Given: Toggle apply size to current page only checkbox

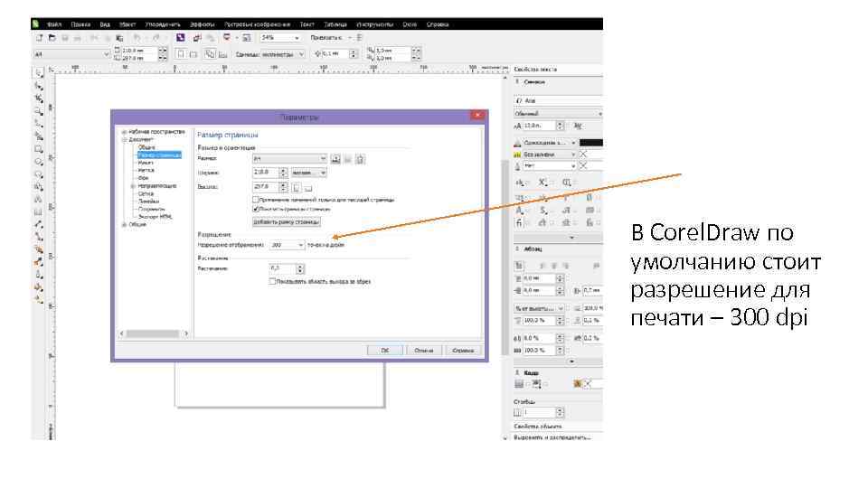Looking at the screenshot, I should (x=256, y=200).
